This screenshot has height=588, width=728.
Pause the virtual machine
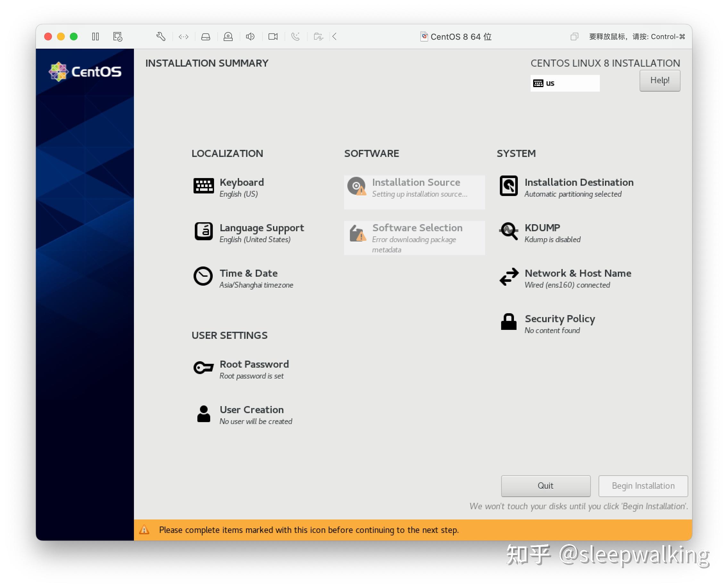(95, 37)
